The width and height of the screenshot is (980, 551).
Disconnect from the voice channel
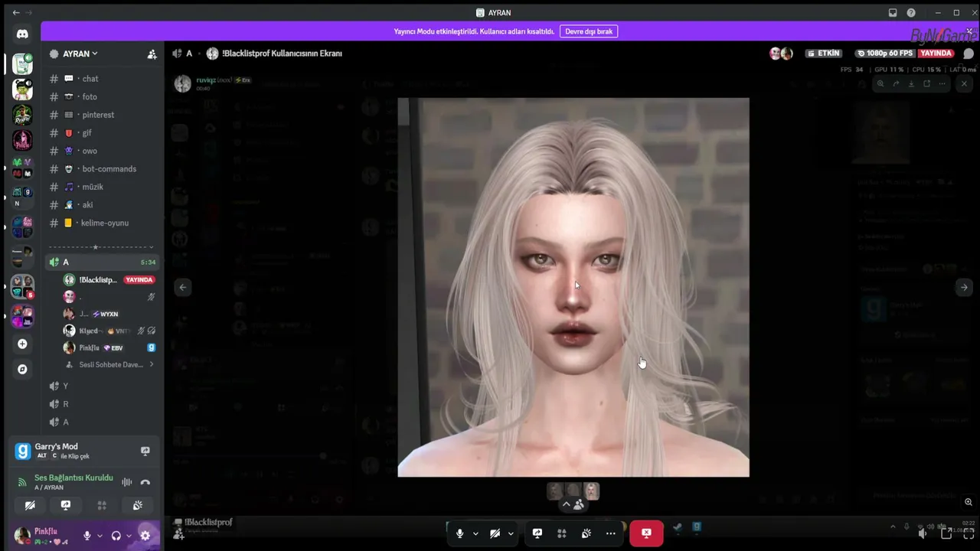[145, 482]
